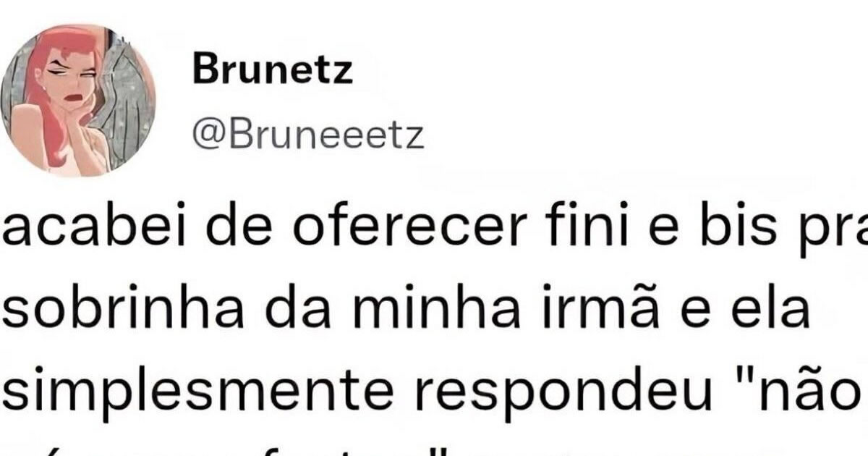Click the display name Brunetz

(x=273, y=70)
